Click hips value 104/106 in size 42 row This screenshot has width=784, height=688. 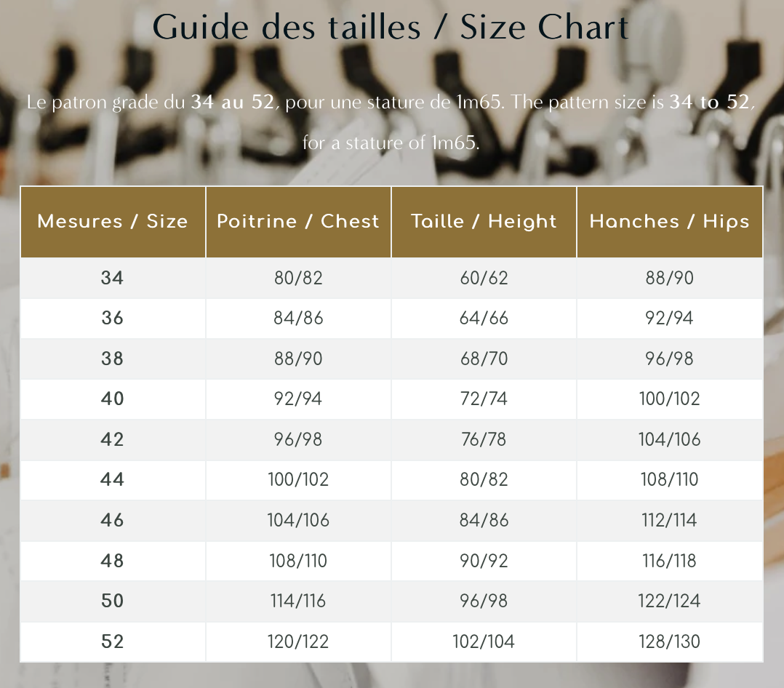coord(669,439)
